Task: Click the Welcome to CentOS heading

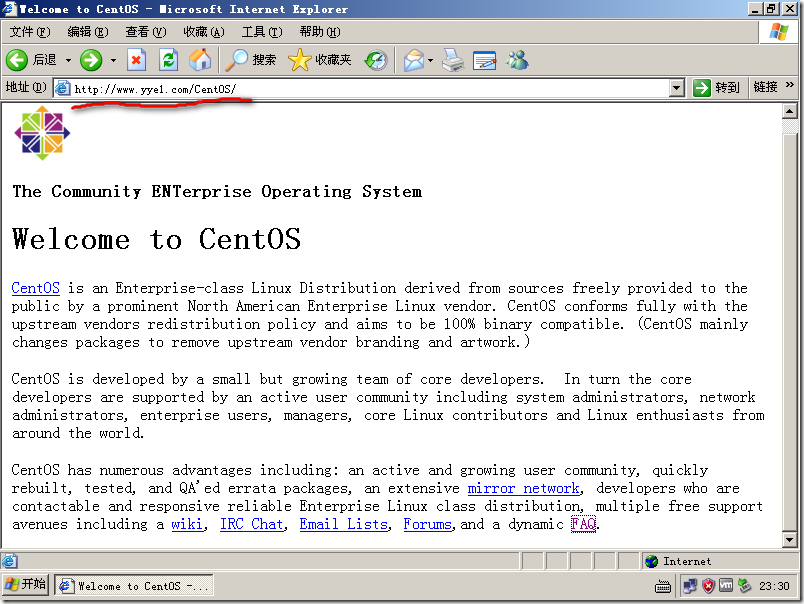Action: (x=156, y=239)
